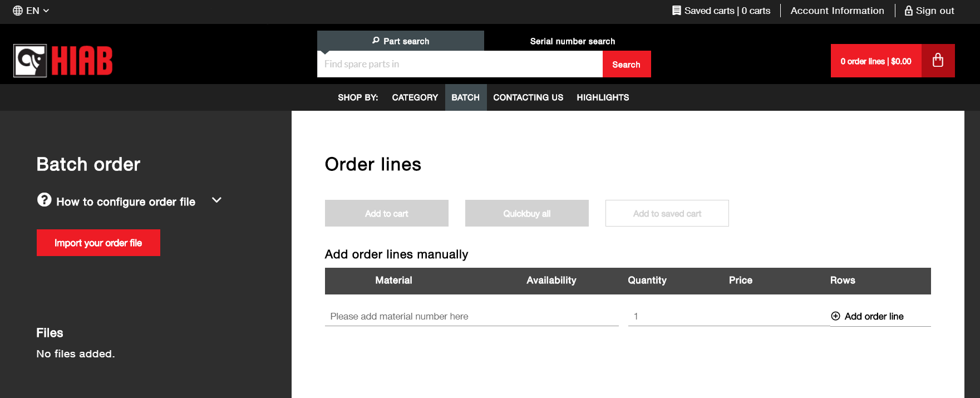Image resolution: width=980 pixels, height=398 pixels.
Task: Click the lock icon beside Sign out
Action: (x=909, y=11)
